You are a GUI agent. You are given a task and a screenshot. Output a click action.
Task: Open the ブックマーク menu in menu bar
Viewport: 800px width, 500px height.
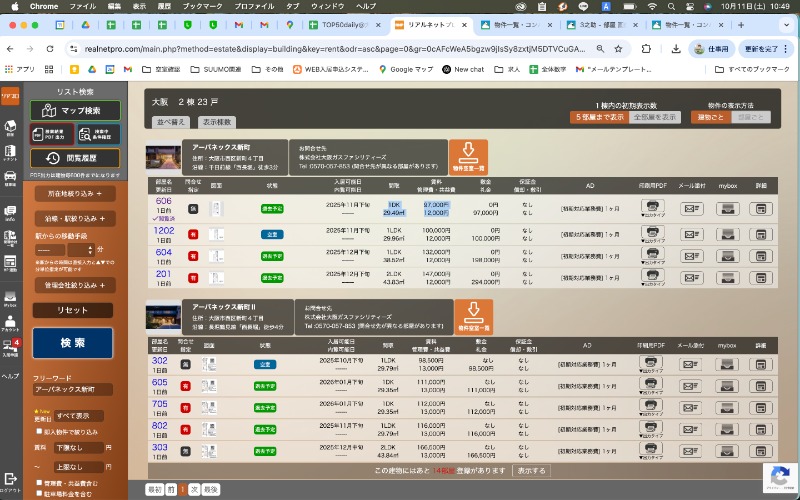click(x=202, y=6)
